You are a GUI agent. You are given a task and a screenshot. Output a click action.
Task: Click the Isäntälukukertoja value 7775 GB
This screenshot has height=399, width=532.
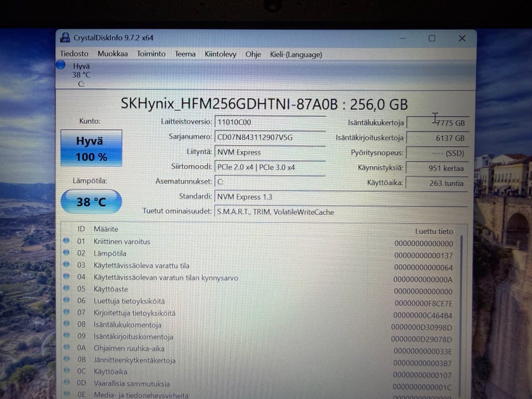point(437,123)
